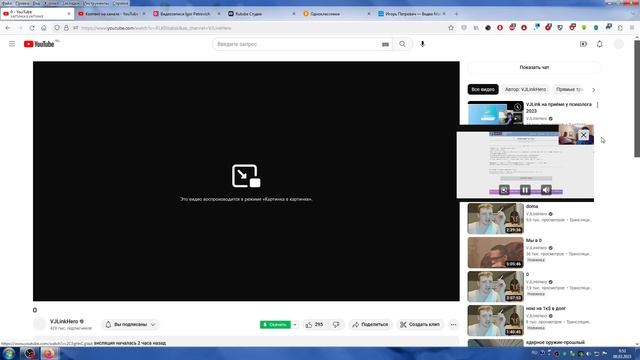Show more filter chips with right chevron
640x360 pixels.
593,89
